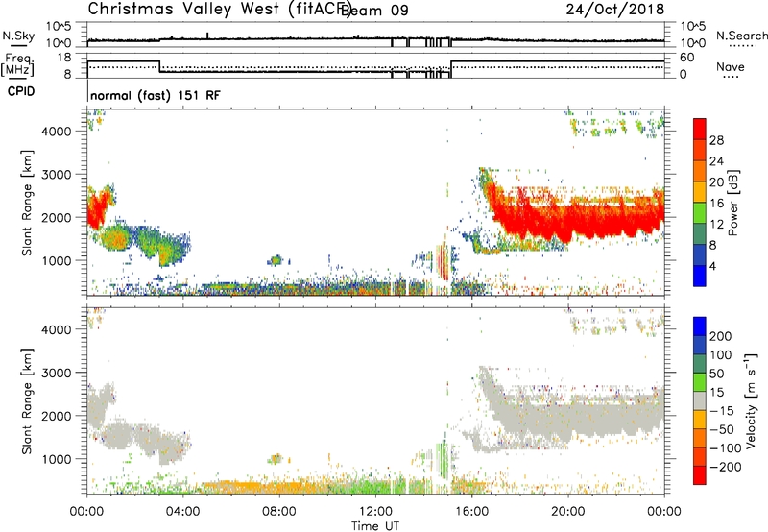
Task: Click the orange near-range velocity streak around 06:00
Action: pyautogui.click(x=240, y=486)
